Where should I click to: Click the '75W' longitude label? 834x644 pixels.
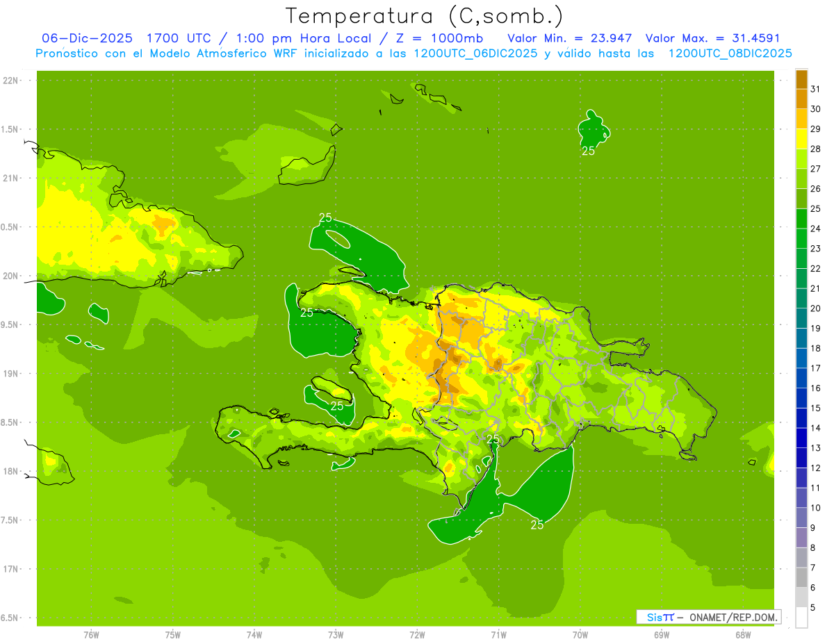tap(173, 635)
